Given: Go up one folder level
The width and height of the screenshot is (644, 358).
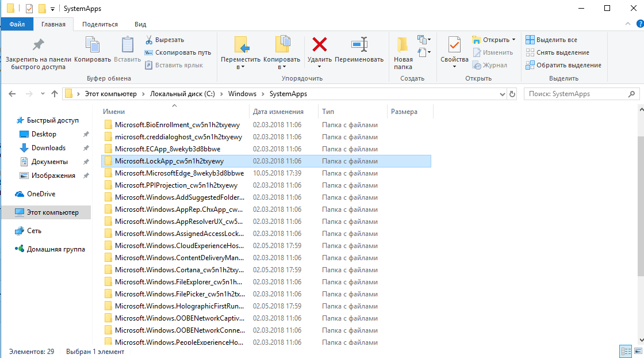Looking at the screenshot, I should coord(54,94).
